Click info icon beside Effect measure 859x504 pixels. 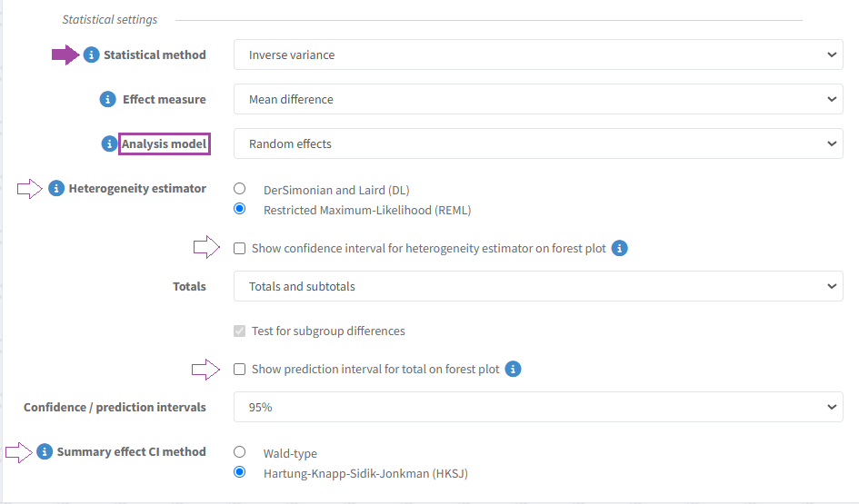[107, 99]
